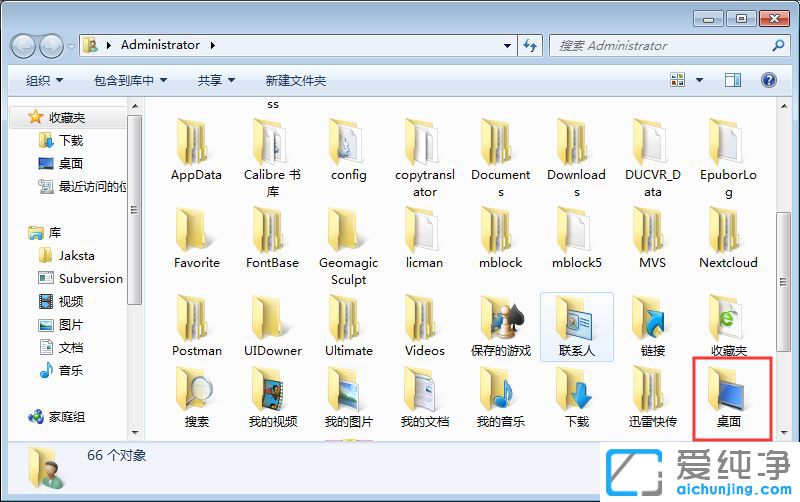Select the 联系人 contacts folder

point(577,327)
